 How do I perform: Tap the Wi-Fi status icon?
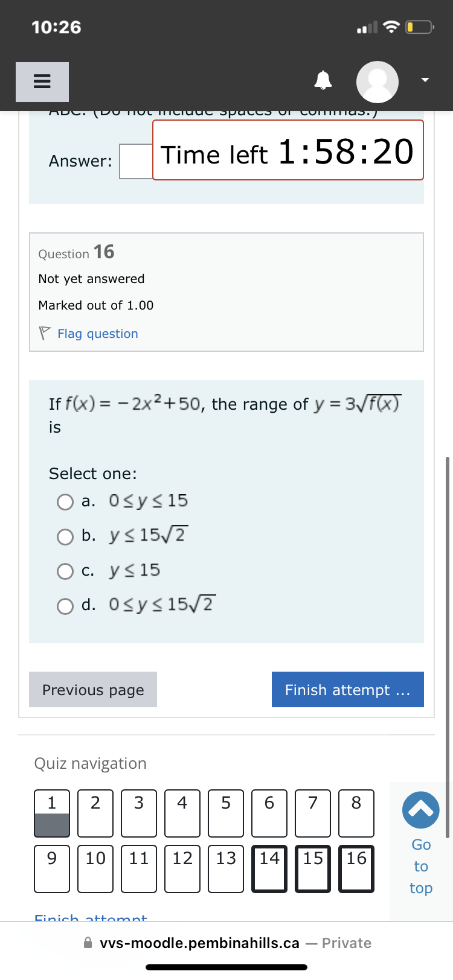[x=390, y=25]
